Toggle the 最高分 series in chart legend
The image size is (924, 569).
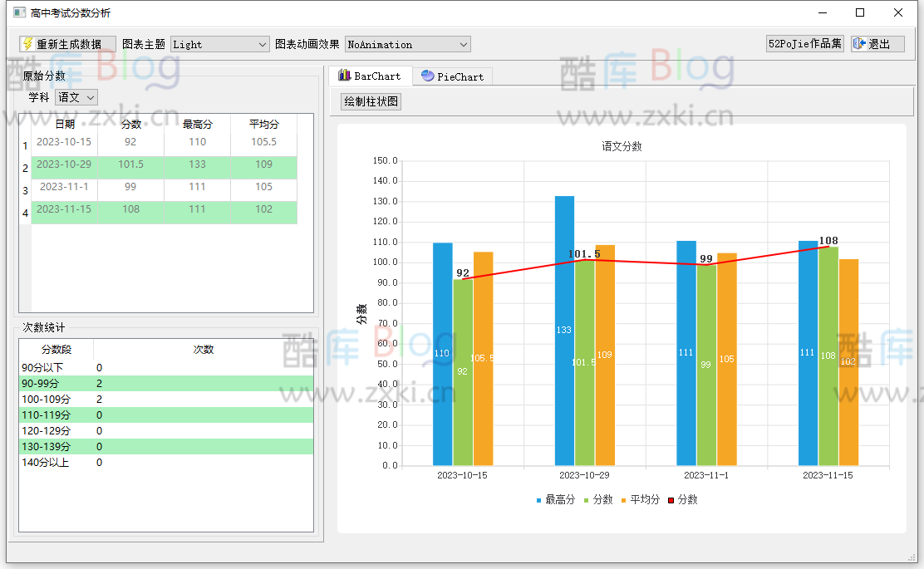tap(557, 499)
